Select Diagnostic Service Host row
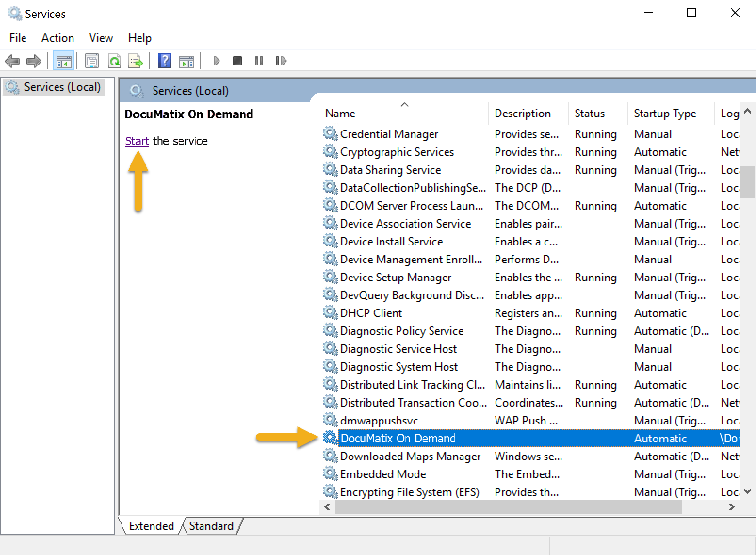 click(x=531, y=349)
